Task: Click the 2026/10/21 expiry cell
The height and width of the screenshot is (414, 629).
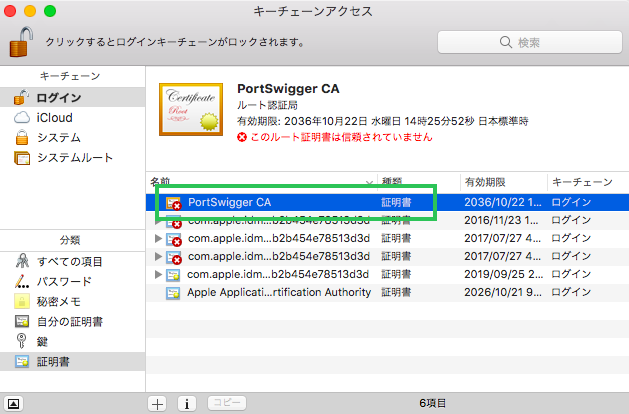Action: click(x=503, y=292)
